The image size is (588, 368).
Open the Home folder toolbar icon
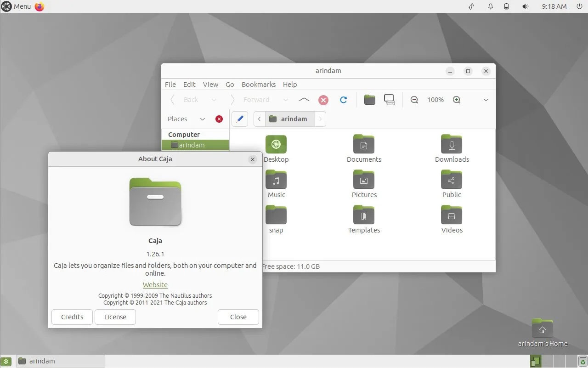pos(369,100)
